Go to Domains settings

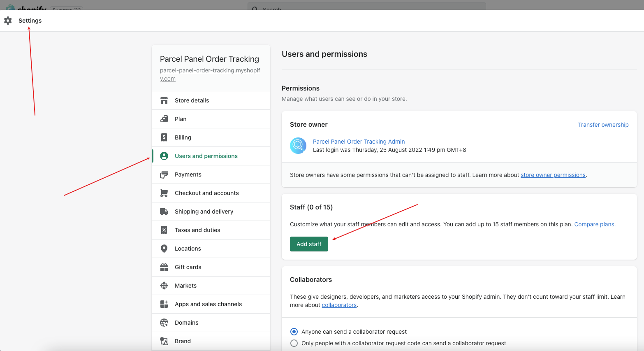pyautogui.click(x=211, y=323)
